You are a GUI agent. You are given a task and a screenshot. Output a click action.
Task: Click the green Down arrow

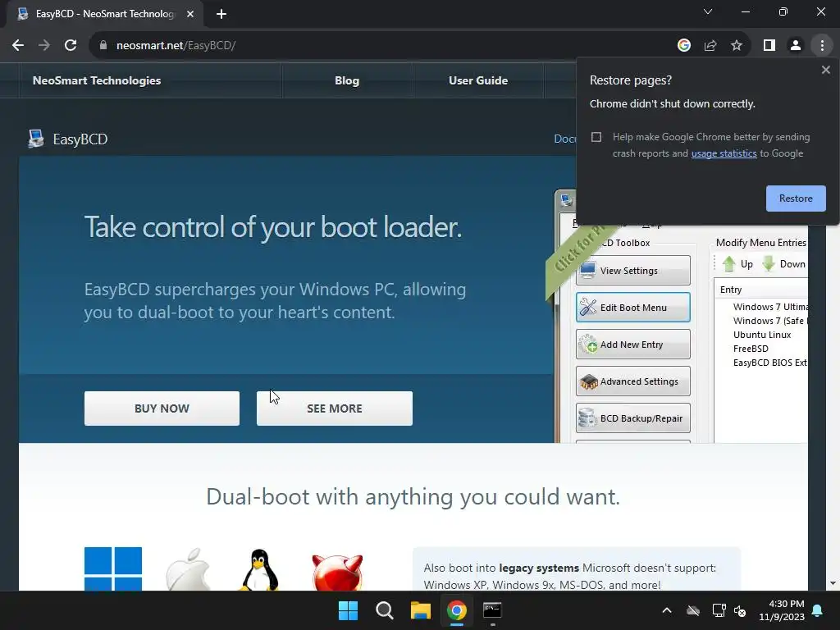(x=768, y=263)
